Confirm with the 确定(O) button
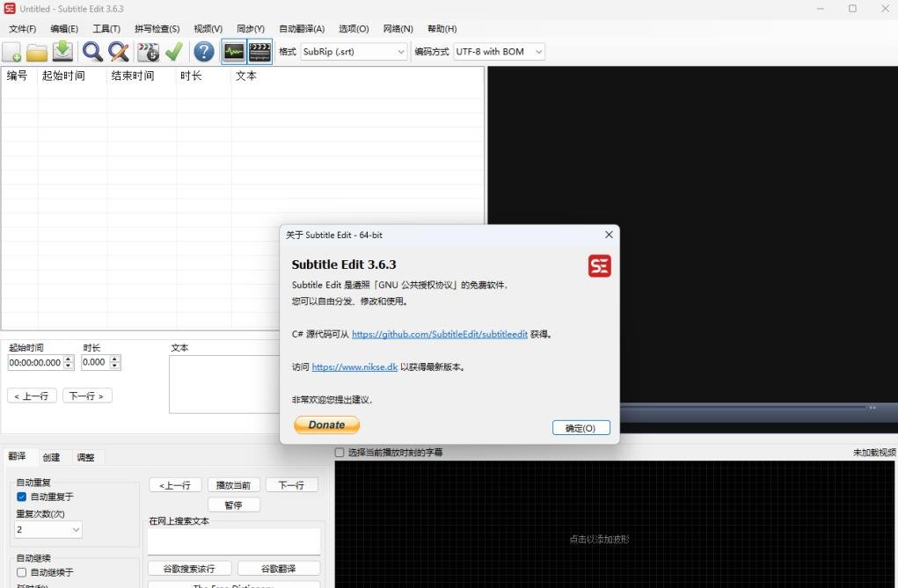898x588 pixels. (580, 428)
